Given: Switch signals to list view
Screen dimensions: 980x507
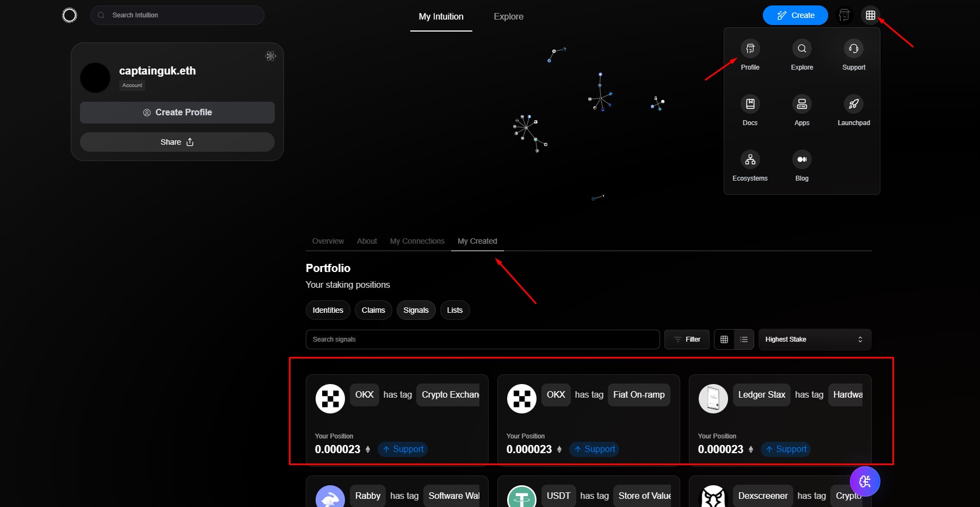Looking at the screenshot, I should pos(744,339).
